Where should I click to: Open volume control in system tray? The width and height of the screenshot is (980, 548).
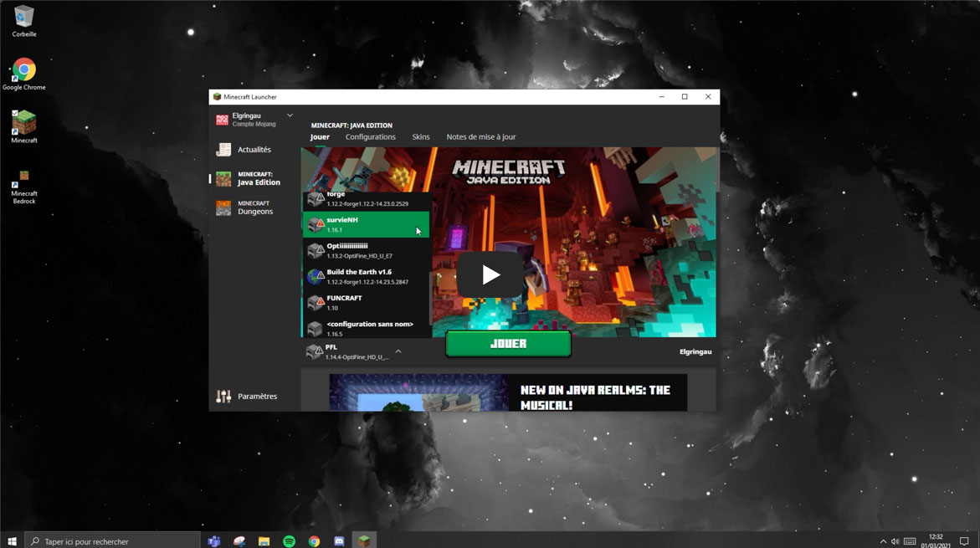point(895,541)
